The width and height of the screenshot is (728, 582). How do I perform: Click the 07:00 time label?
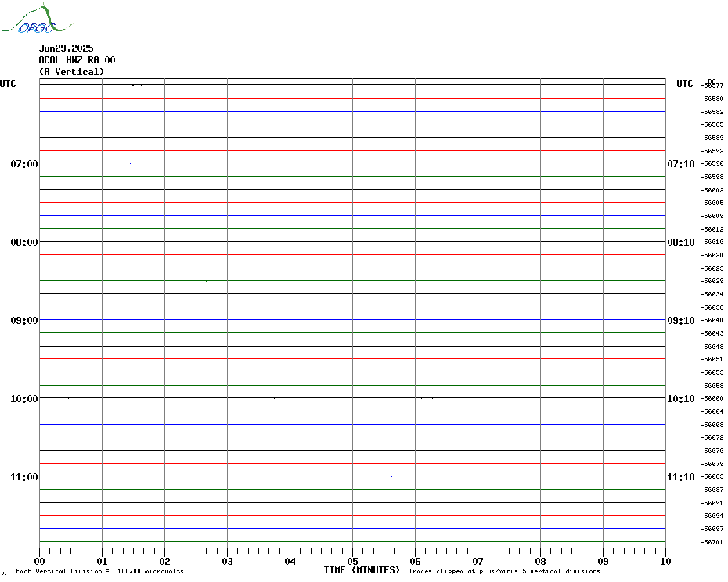[24, 163]
